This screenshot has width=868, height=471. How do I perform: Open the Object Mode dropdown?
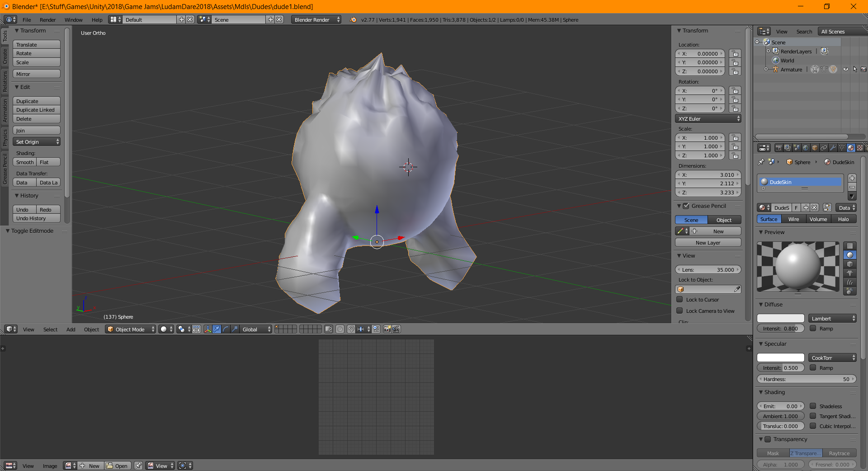click(x=130, y=329)
